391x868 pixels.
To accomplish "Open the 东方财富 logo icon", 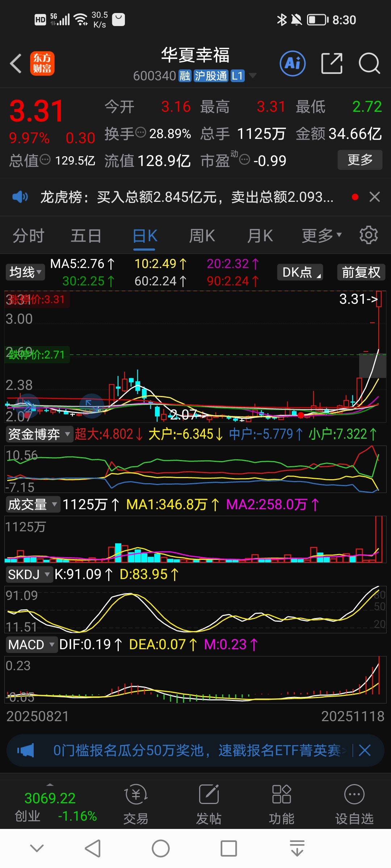I will click(x=42, y=63).
